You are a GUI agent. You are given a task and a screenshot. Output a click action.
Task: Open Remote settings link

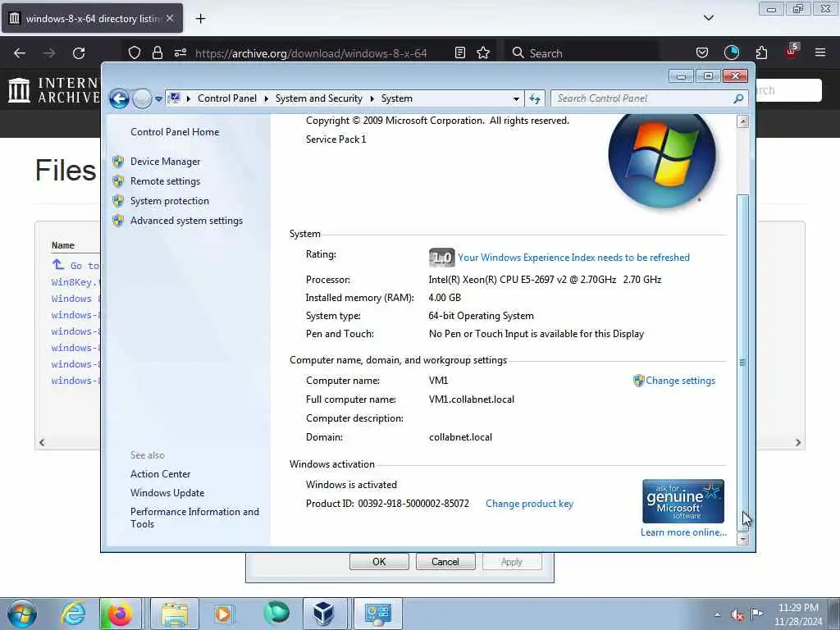click(165, 181)
